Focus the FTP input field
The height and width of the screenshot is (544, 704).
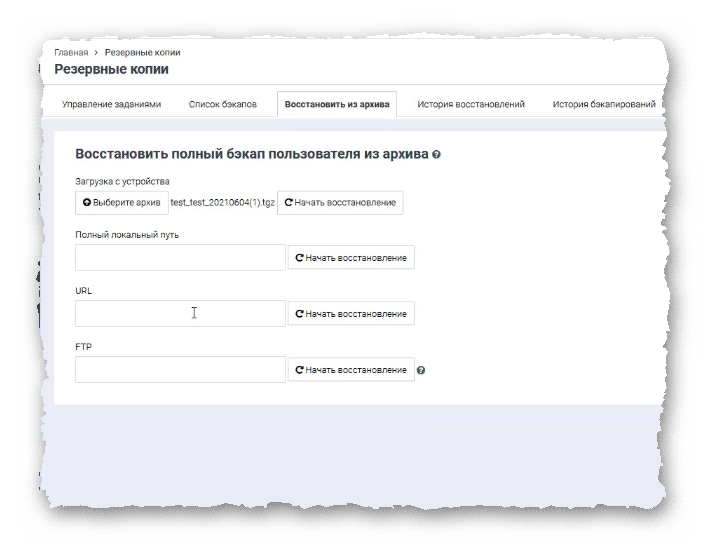tap(180, 369)
